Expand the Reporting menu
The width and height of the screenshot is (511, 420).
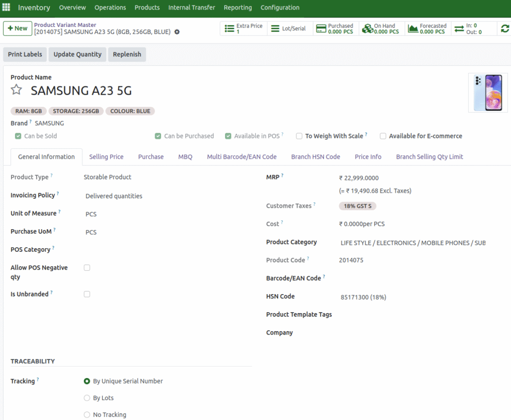pyautogui.click(x=238, y=7)
